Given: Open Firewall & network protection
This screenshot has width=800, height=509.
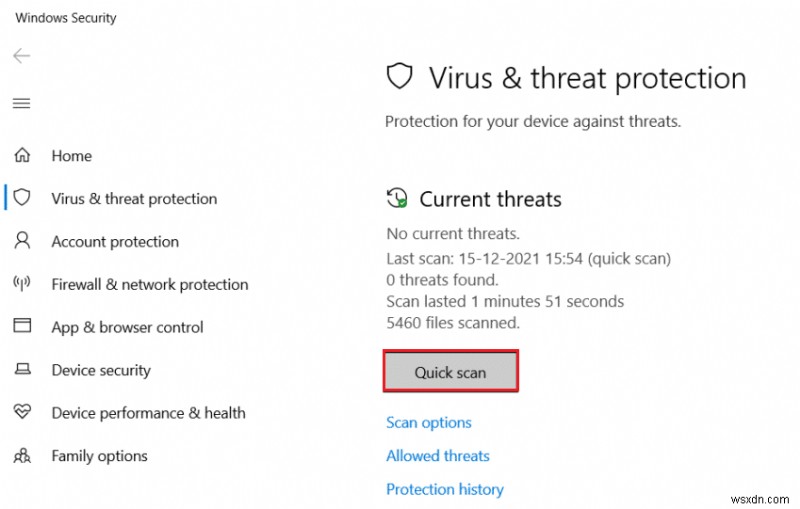Looking at the screenshot, I should (x=150, y=284).
